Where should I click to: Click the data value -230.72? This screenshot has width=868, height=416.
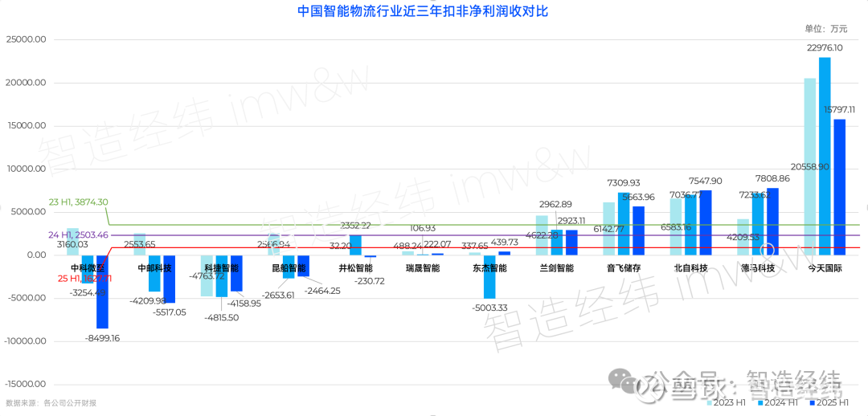[x=370, y=281]
